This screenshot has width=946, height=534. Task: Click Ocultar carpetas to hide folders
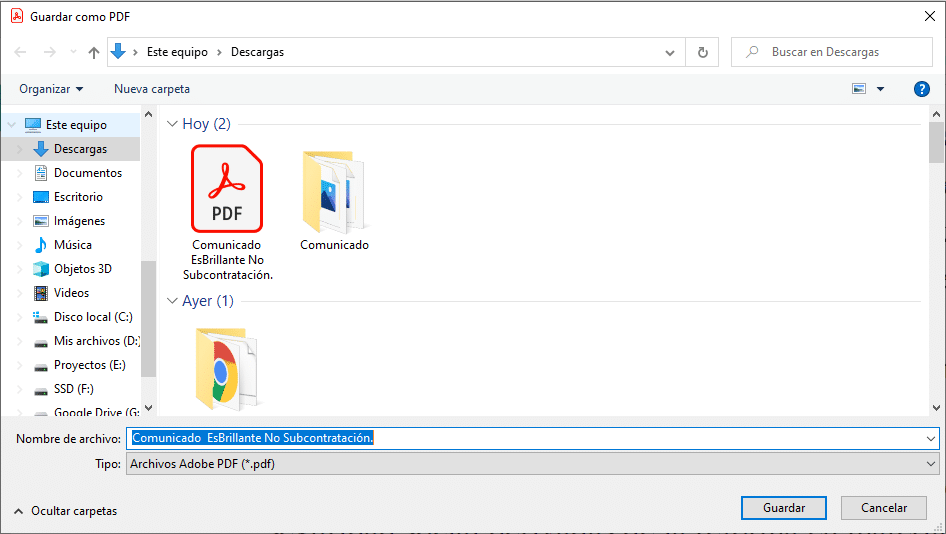pyautogui.click(x=65, y=511)
